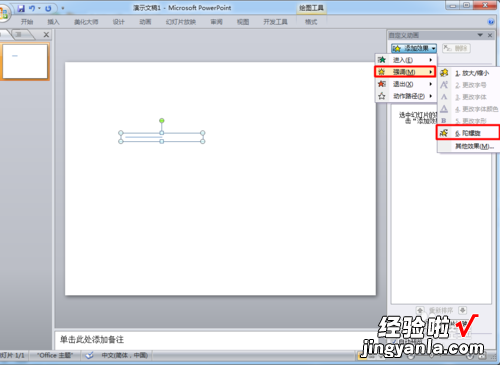
Task: Choose the 更改字体 effect
Action: pyautogui.click(x=469, y=97)
